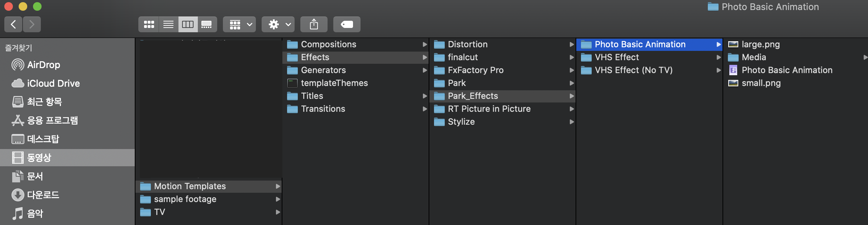This screenshot has height=225, width=868.
Task: Click the Share toolbar icon
Action: point(314,24)
